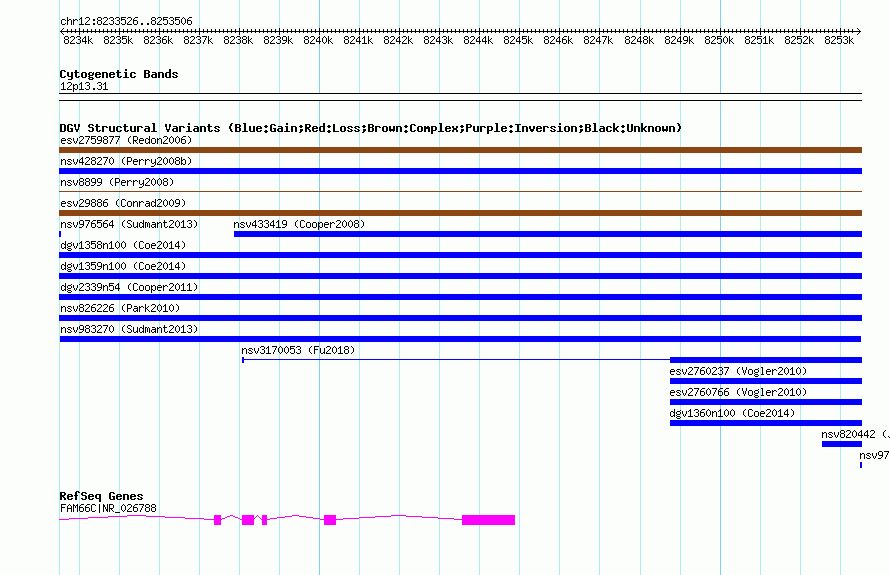Click the 12p13.31 band label
890x575 pixels.
click(x=84, y=86)
